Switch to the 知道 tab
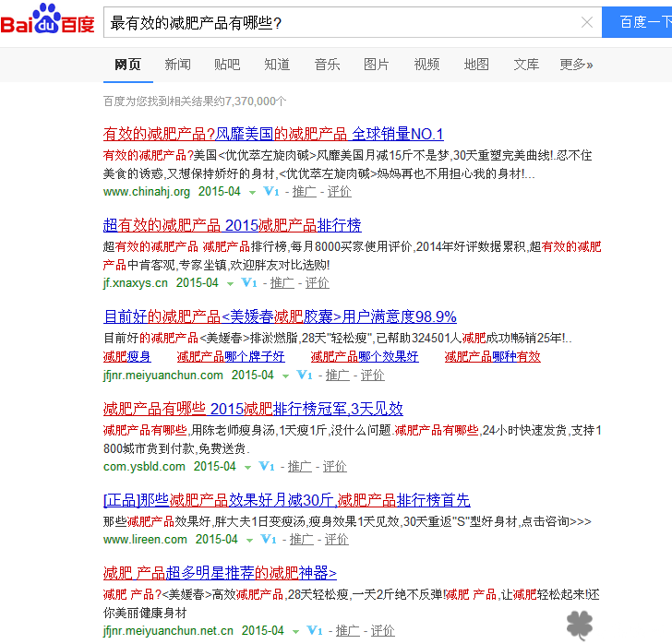The image size is (672, 644). [x=277, y=65]
